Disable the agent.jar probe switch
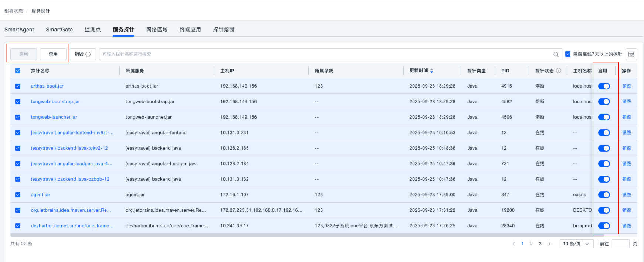The width and height of the screenshot is (644, 262). (x=604, y=195)
